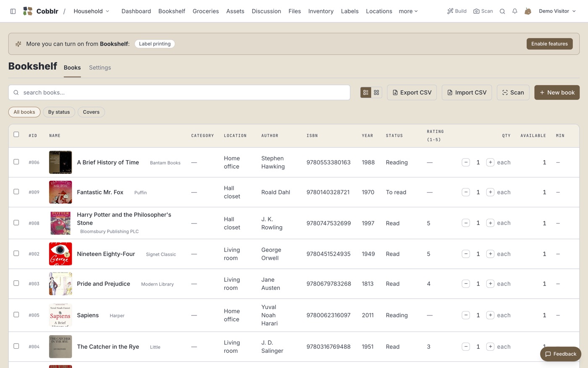The width and height of the screenshot is (588, 368).
Task: Export books to CSV
Action: [412, 93]
